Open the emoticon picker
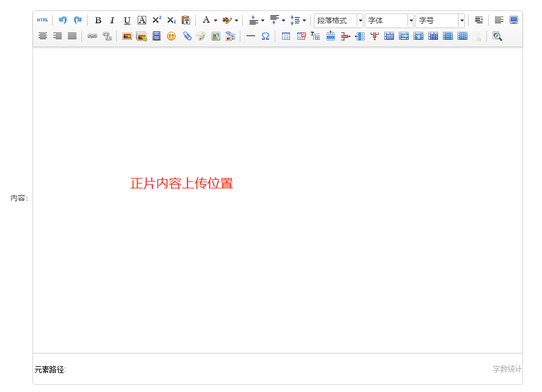The image size is (542, 392). point(171,36)
